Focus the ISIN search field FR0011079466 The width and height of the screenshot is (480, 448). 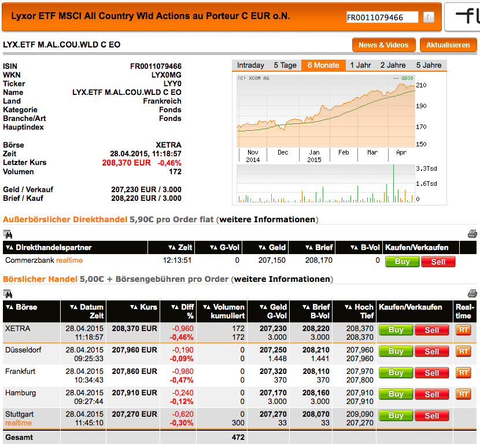click(x=382, y=17)
